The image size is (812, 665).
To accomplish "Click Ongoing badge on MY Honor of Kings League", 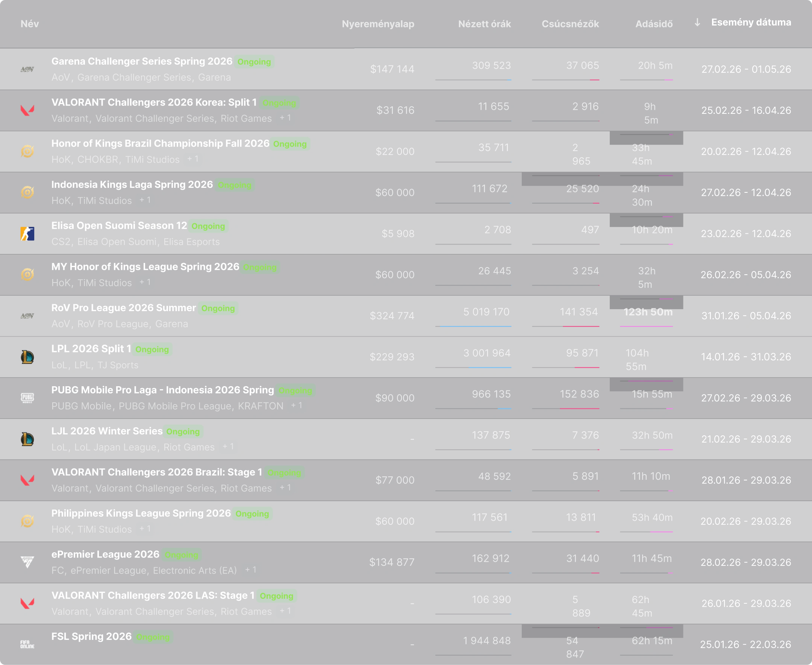I will (x=259, y=267).
